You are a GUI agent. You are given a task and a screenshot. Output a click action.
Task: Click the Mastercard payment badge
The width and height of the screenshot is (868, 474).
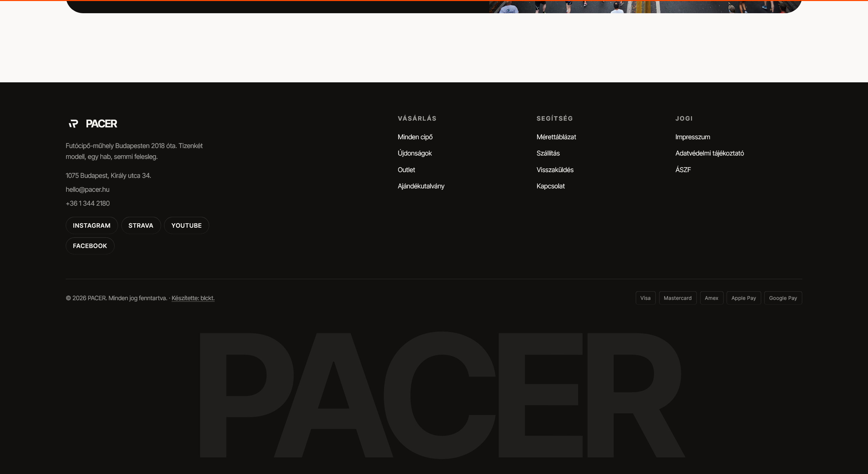coord(678,298)
